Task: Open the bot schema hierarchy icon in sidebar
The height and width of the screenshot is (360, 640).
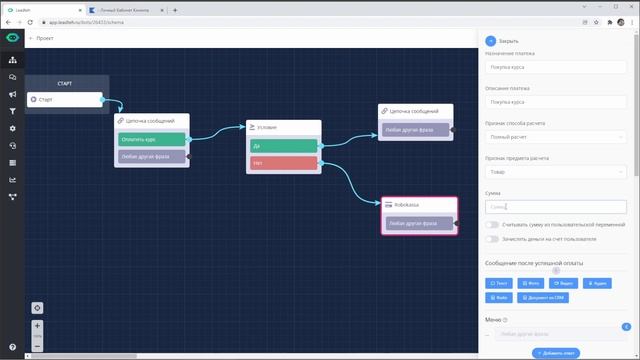Action: 13,60
